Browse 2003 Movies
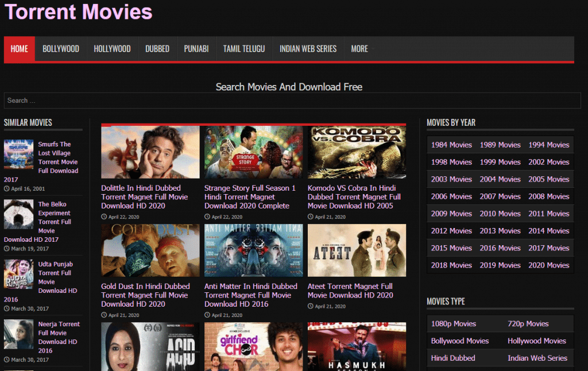 click(451, 179)
